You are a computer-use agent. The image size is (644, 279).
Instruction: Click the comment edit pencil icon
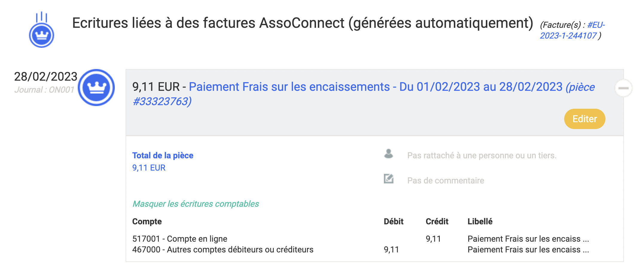point(389,179)
